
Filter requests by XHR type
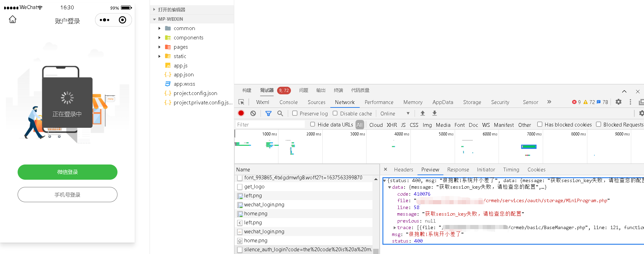pyautogui.click(x=392, y=125)
